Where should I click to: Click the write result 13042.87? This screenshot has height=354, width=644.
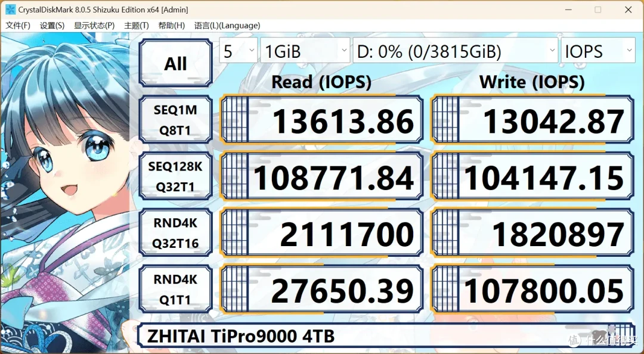pos(532,120)
